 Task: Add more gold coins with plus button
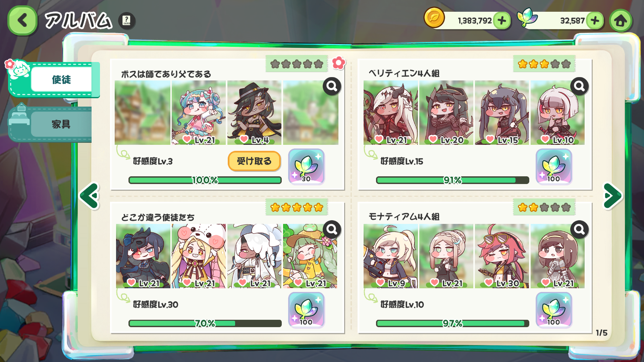click(x=502, y=21)
